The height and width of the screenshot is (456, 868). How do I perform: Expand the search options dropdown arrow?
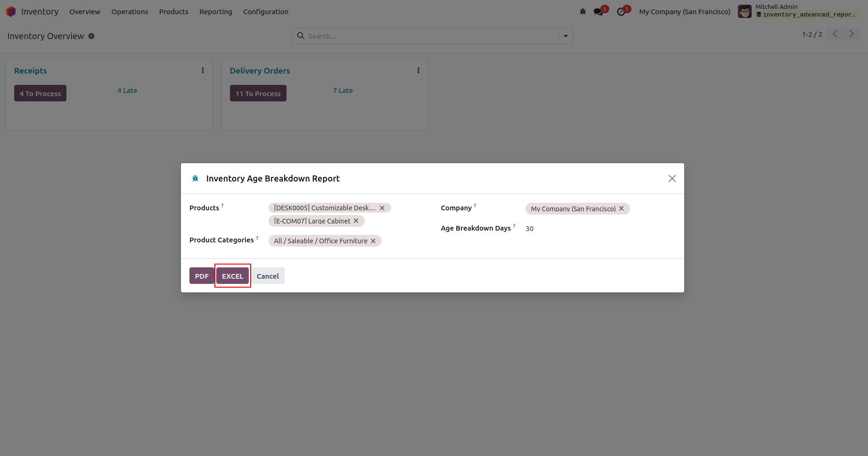click(565, 36)
